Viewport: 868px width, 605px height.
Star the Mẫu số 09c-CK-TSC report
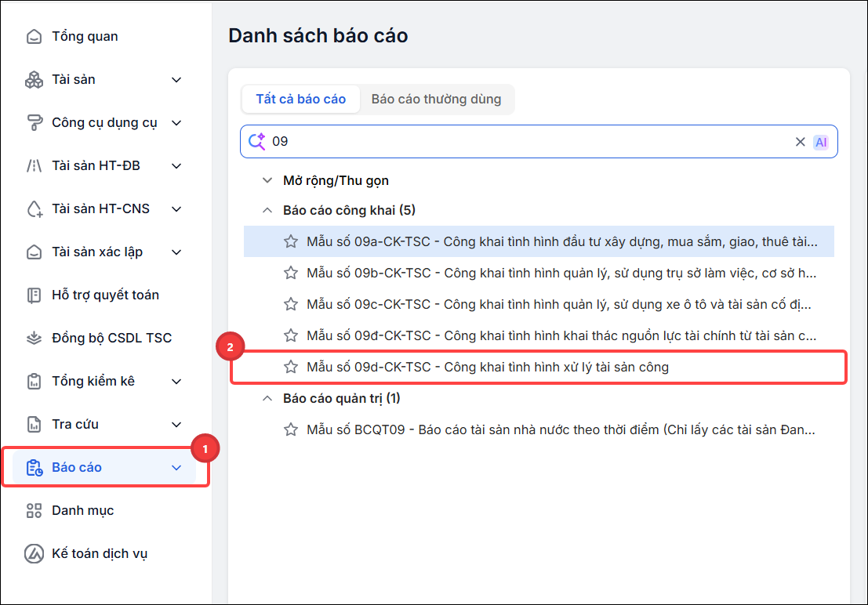click(291, 304)
